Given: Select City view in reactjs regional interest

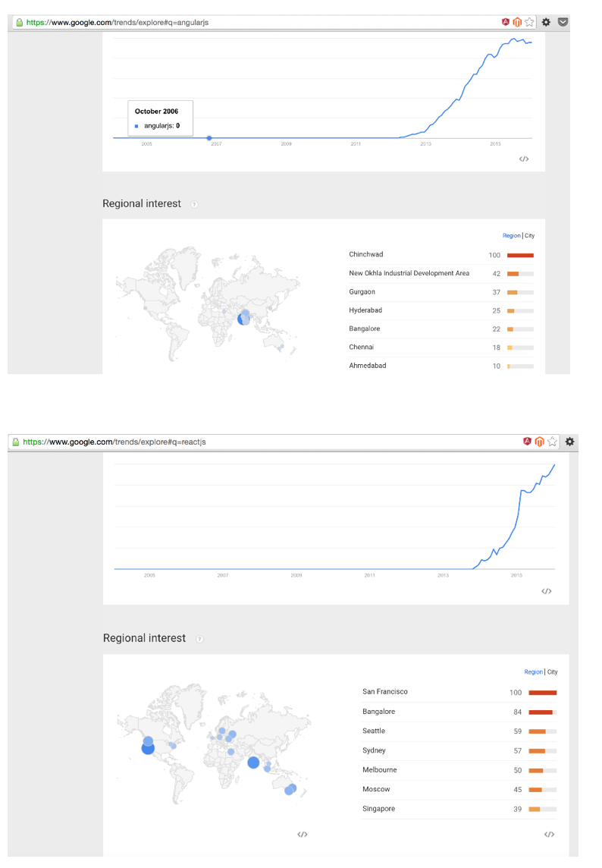Looking at the screenshot, I should (x=552, y=672).
